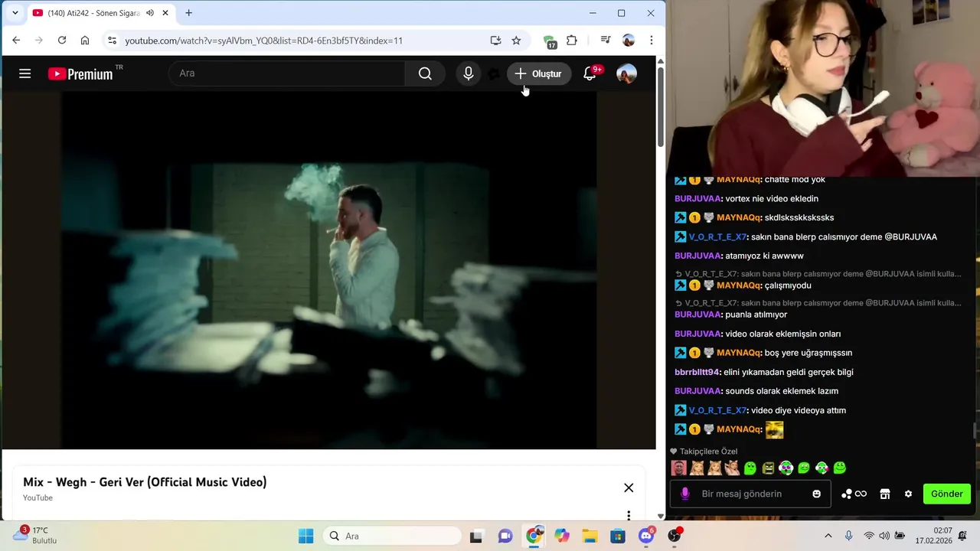Open Discord from taskbar
The height and width of the screenshot is (551, 980).
point(645,536)
